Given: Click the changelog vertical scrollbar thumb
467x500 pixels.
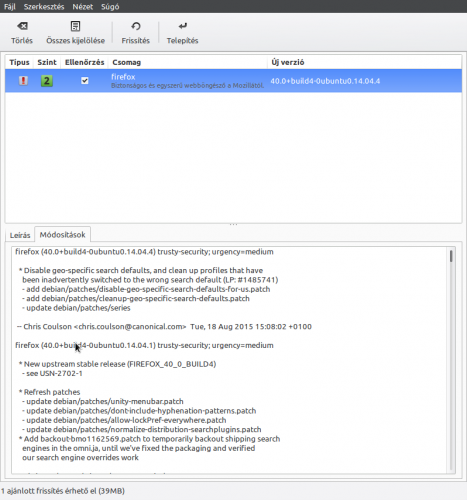Looking at the screenshot, I should coord(451,256).
